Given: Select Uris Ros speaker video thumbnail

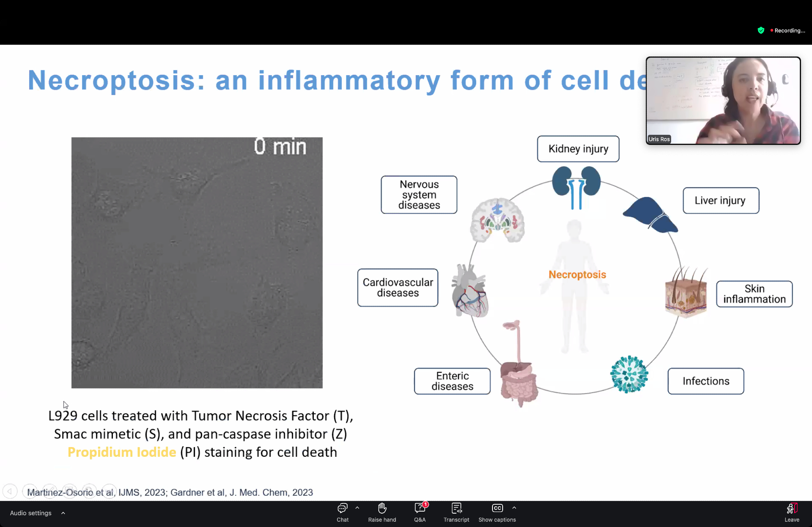Looking at the screenshot, I should tap(723, 100).
